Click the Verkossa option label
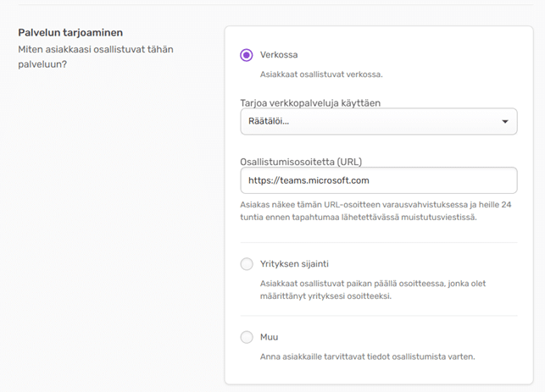Image resolution: width=545 pixels, height=392 pixels. pyautogui.click(x=278, y=55)
